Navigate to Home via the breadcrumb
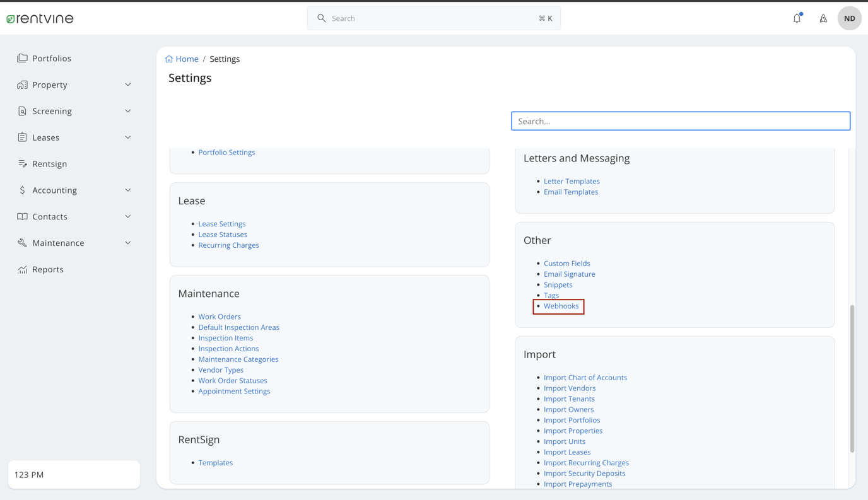The image size is (868, 500). click(187, 59)
